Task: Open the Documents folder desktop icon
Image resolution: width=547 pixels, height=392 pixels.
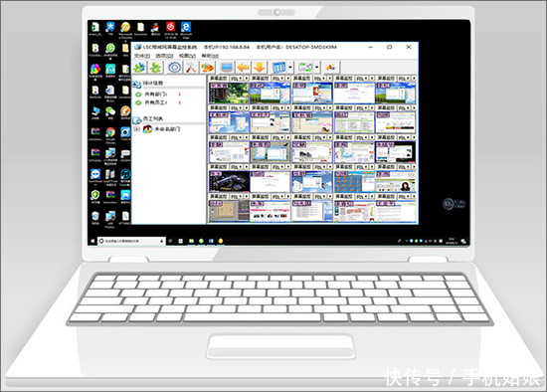Action: pos(140,28)
